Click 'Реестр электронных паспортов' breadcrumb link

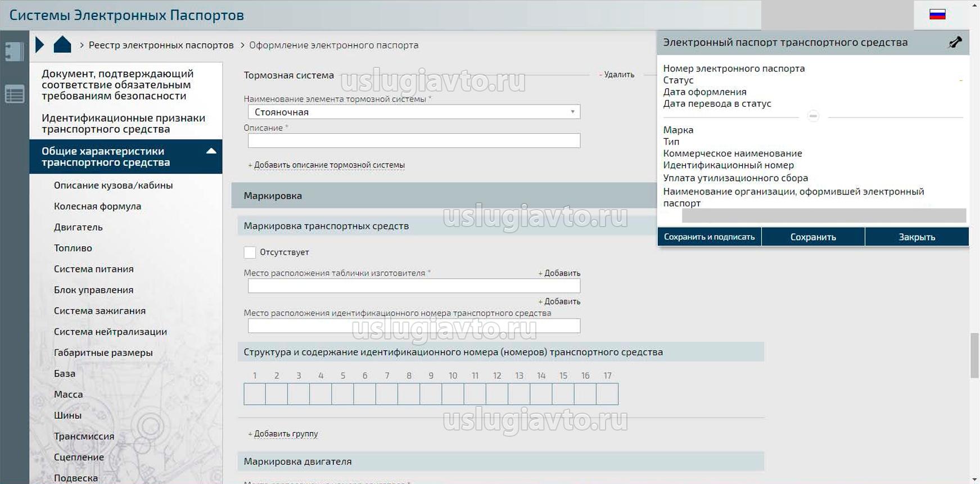[x=161, y=45]
